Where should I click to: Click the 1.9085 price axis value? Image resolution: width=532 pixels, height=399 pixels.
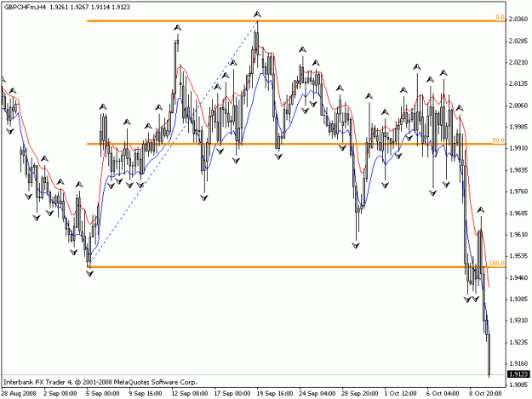pyautogui.click(x=518, y=385)
